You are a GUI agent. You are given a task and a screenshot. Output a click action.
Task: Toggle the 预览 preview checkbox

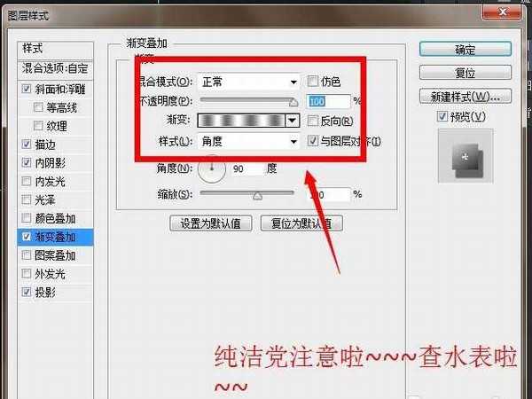click(x=442, y=117)
